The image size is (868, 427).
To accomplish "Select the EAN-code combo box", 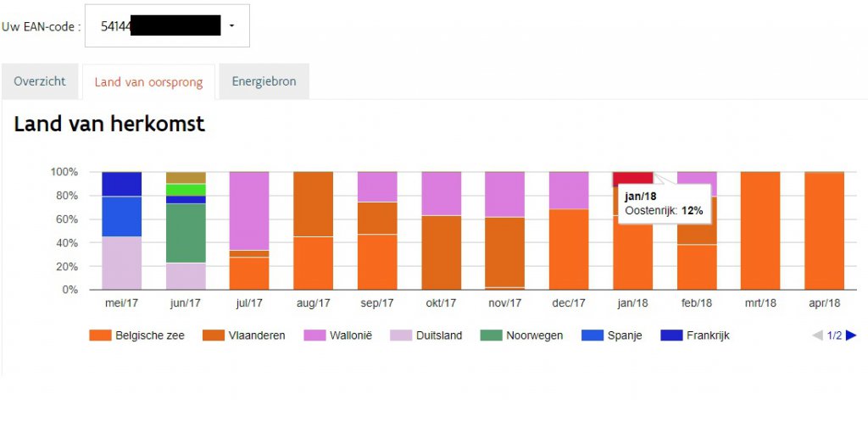I will pyautogui.click(x=167, y=26).
